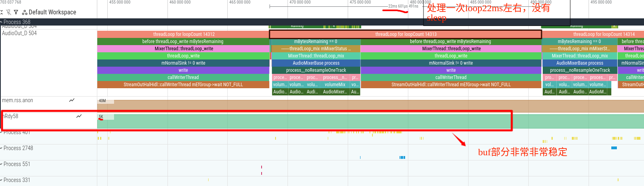Select MixerThread::threadLoop_write slice under loopCount 14312

183,49
